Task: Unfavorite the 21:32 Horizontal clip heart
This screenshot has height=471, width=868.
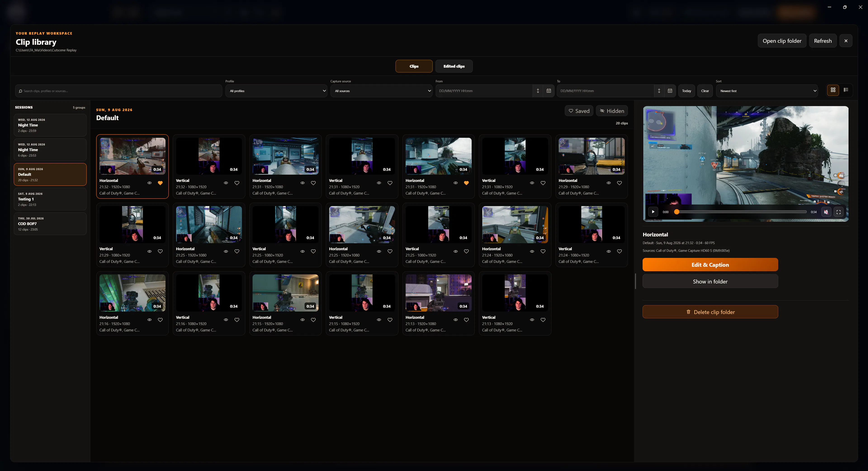Action: pyautogui.click(x=160, y=183)
